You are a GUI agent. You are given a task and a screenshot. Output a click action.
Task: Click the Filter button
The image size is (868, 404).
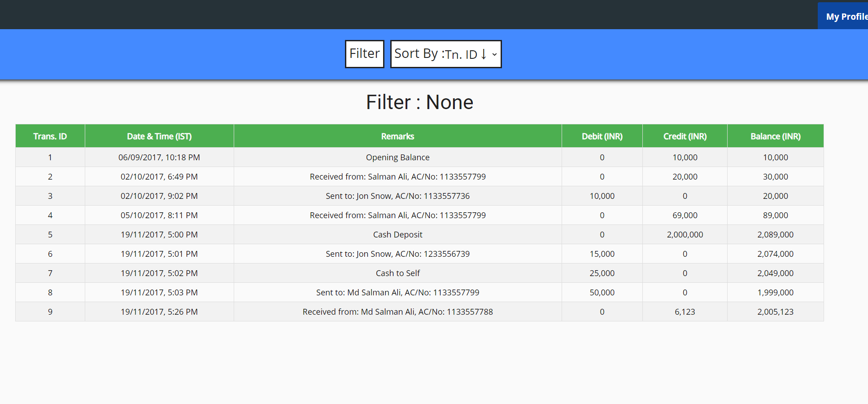pos(364,54)
